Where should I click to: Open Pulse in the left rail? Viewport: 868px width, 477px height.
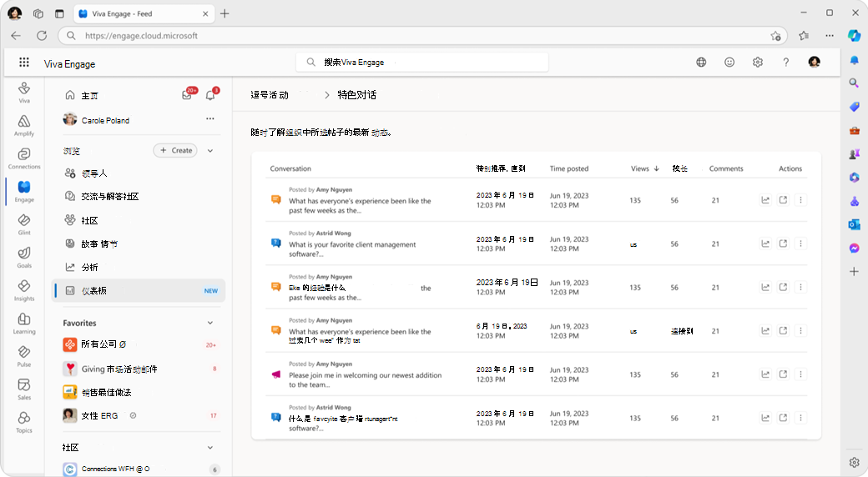coord(24,356)
